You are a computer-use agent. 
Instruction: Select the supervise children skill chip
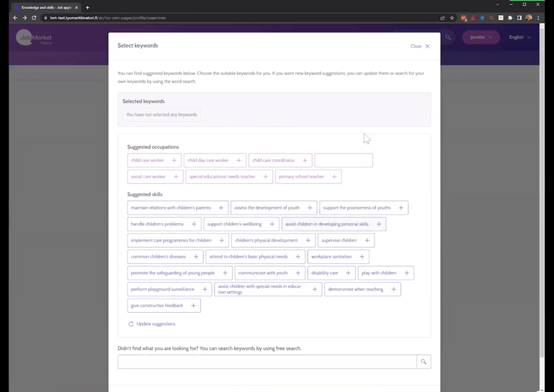pos(346,240)
